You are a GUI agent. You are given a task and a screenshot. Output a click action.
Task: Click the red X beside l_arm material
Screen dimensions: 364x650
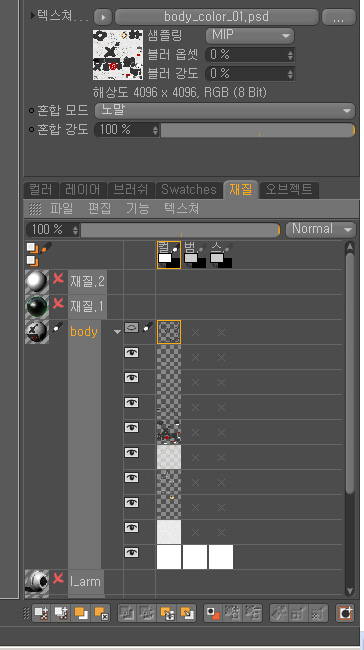(x=58, y=578)
